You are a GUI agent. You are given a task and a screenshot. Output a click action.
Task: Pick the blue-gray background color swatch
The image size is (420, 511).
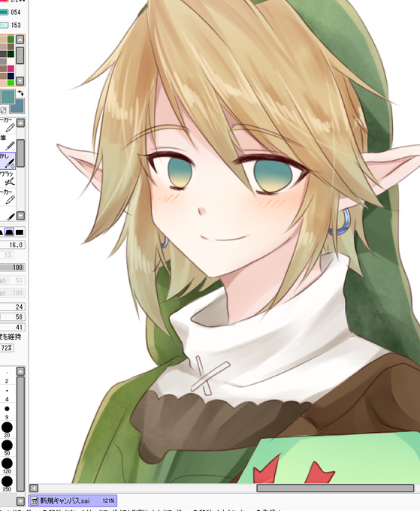coord(18,106)
